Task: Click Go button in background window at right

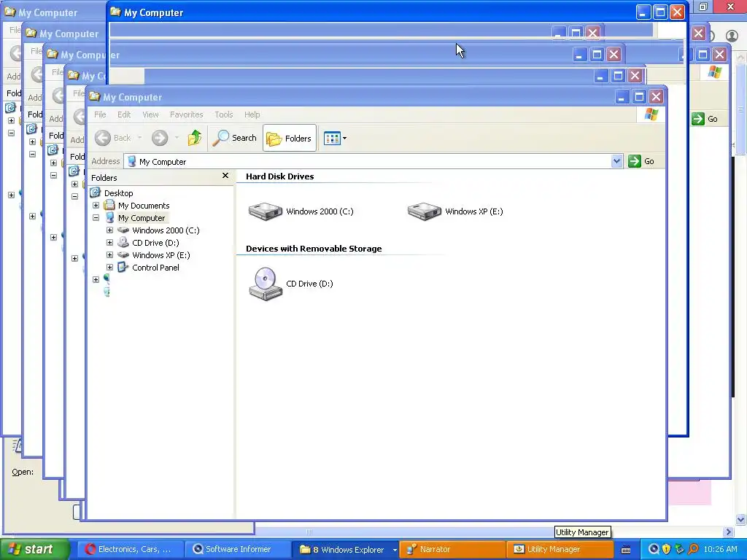Action: pos(705,119)
